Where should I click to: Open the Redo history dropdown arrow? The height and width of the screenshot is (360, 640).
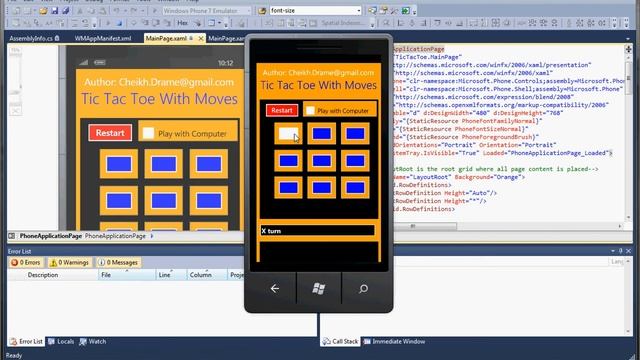(142, 11)
